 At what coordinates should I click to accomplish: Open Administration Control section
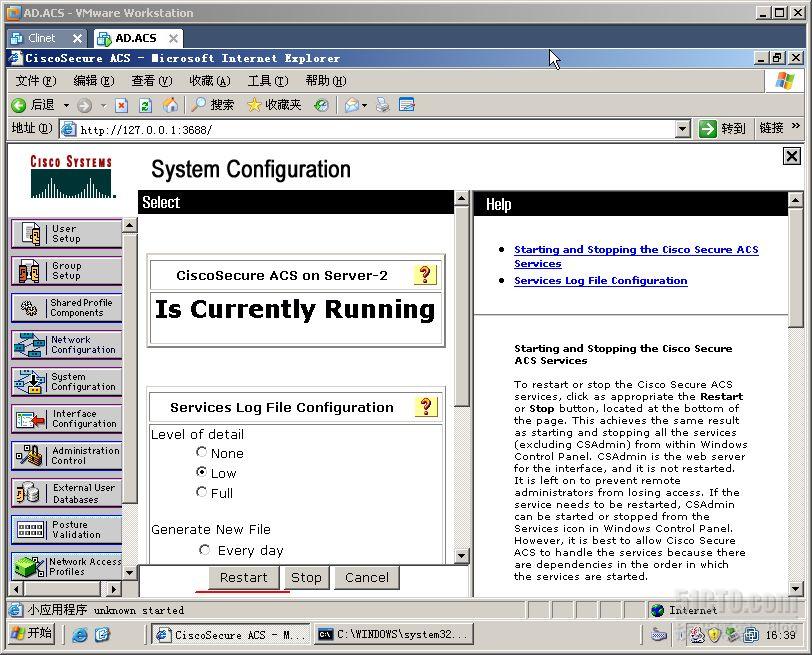click(x=66, y=456)
